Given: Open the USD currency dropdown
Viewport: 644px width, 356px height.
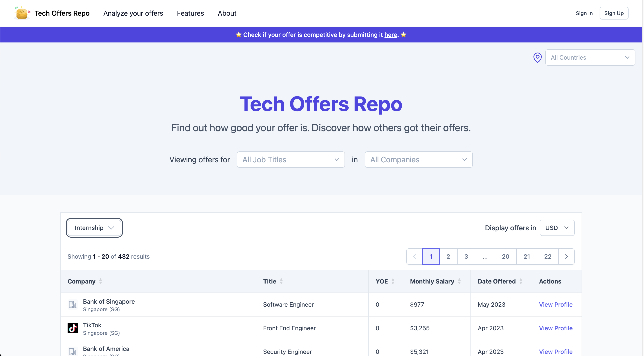Looking at the screenshot, I should (x=557, y=228).
